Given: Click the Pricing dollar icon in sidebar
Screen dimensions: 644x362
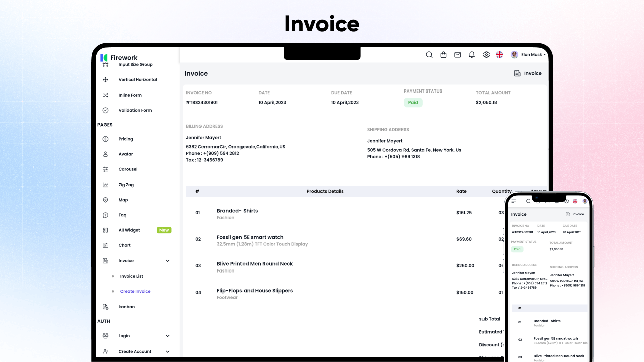Looking at the screenshot, I should point(105,139).
